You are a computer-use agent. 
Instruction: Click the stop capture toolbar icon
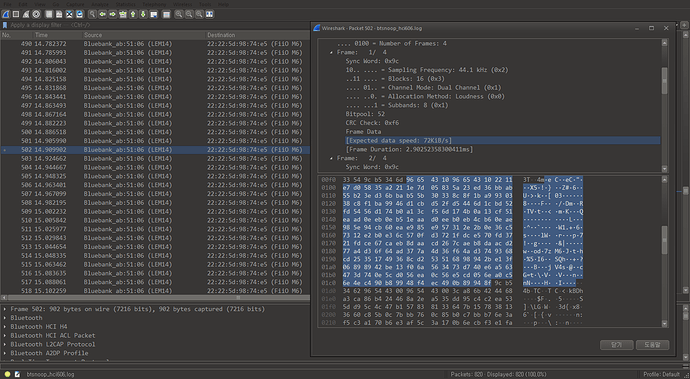pyautogui.click(x=16, y=14)
